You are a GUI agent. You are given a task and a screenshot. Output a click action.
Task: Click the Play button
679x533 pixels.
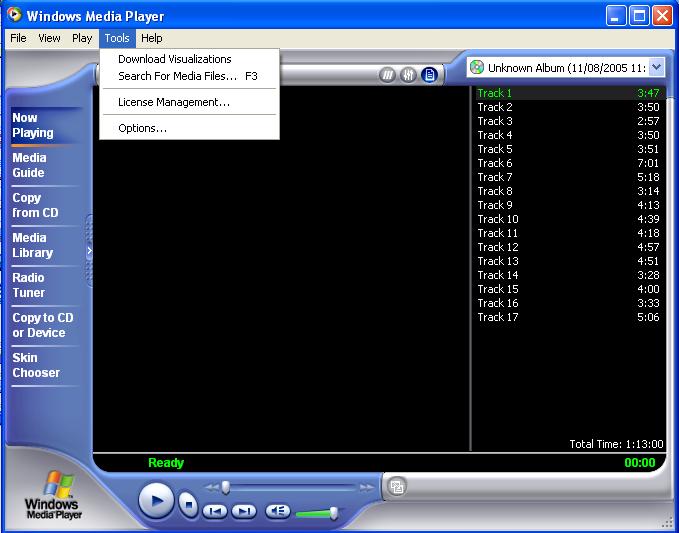[x=156, y=501]
